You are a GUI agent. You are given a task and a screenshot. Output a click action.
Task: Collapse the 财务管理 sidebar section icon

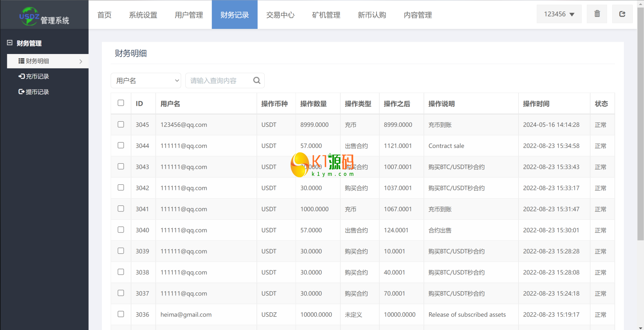coord(10,43)
